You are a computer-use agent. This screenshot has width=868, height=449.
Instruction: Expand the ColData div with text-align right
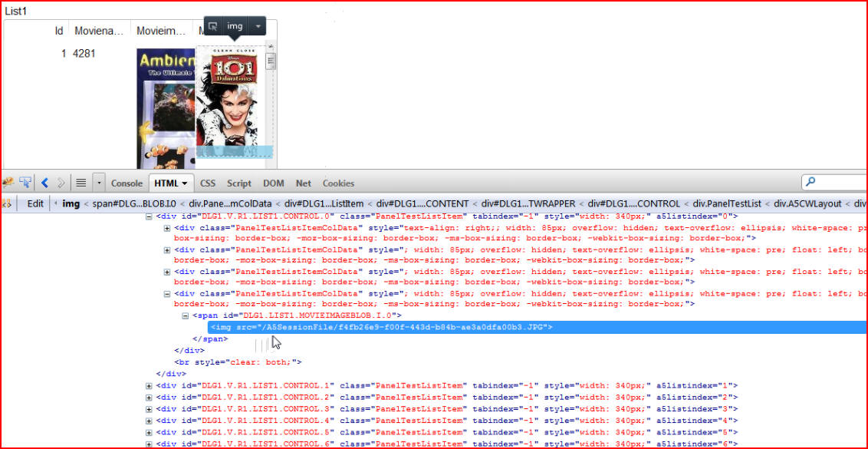[x=166, y=228]
